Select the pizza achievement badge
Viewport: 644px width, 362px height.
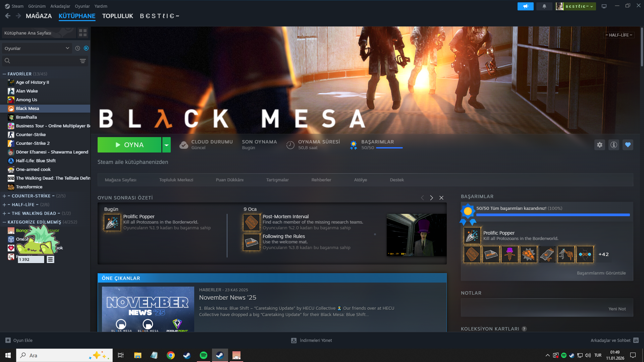tap(529, 254)
